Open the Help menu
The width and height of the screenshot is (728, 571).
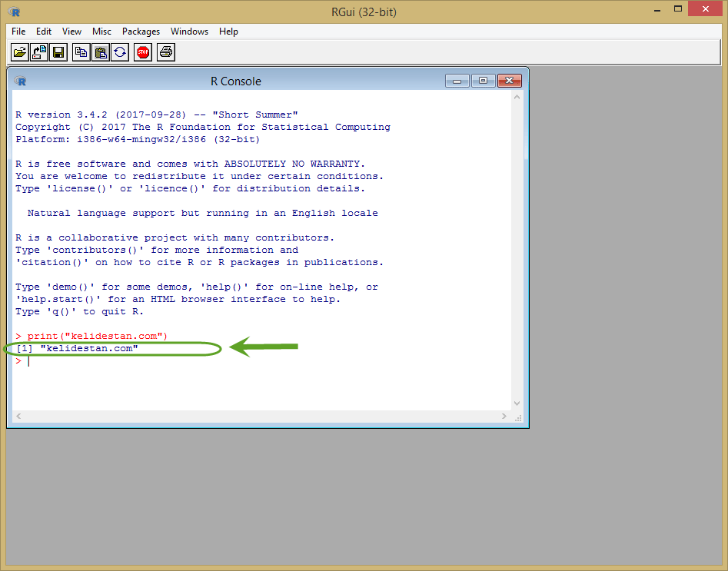228,31
